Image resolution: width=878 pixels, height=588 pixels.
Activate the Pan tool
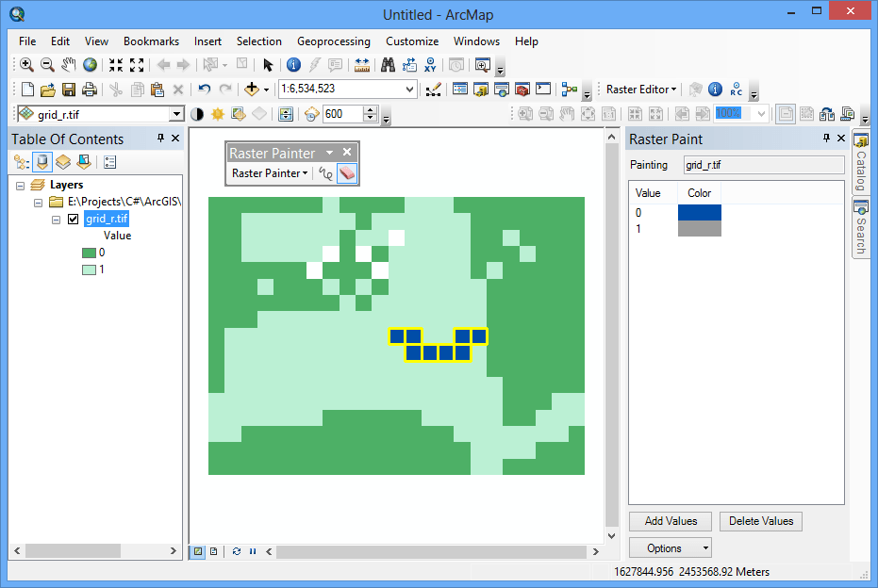point(68,64)
